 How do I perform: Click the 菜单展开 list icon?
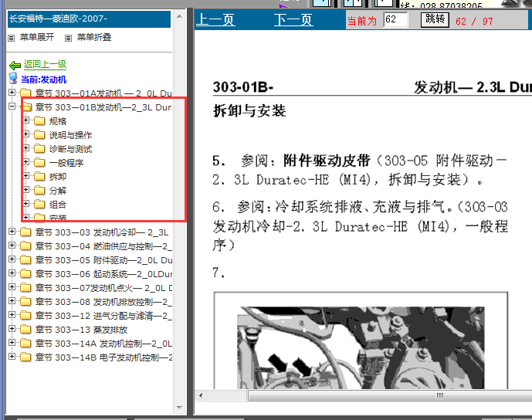click(x=12, y=38)
